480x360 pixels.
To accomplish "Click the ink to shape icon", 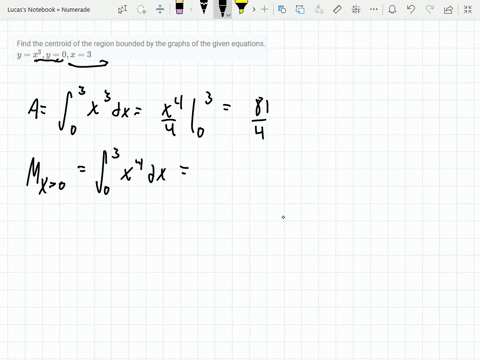I will click(300, 9).
